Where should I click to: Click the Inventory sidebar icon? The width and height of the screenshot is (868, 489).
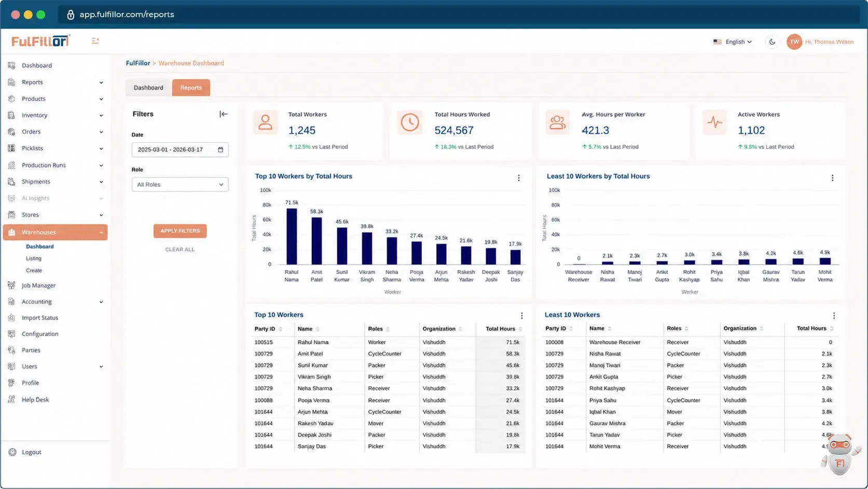click(11, 115)
